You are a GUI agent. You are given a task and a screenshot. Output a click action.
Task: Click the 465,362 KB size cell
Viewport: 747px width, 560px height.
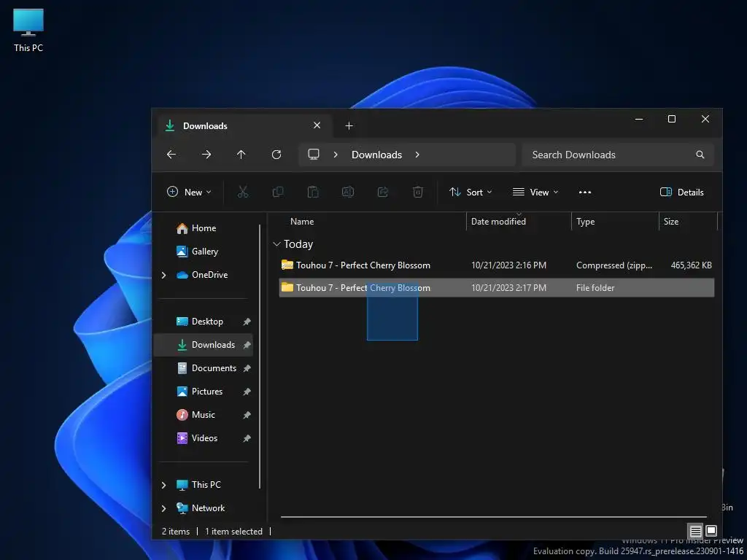pyautogui.click(x=692, y=265)
